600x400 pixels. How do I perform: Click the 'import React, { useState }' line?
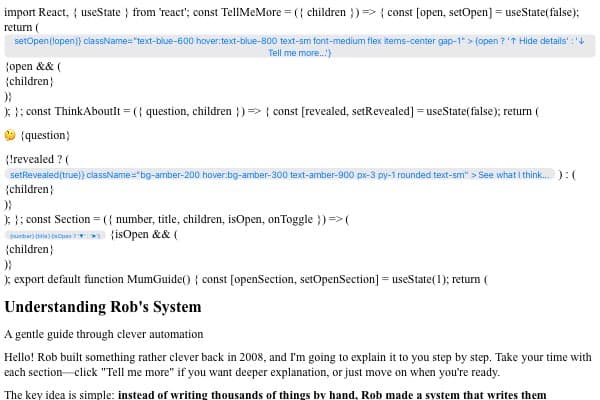(x=80, y=10)
